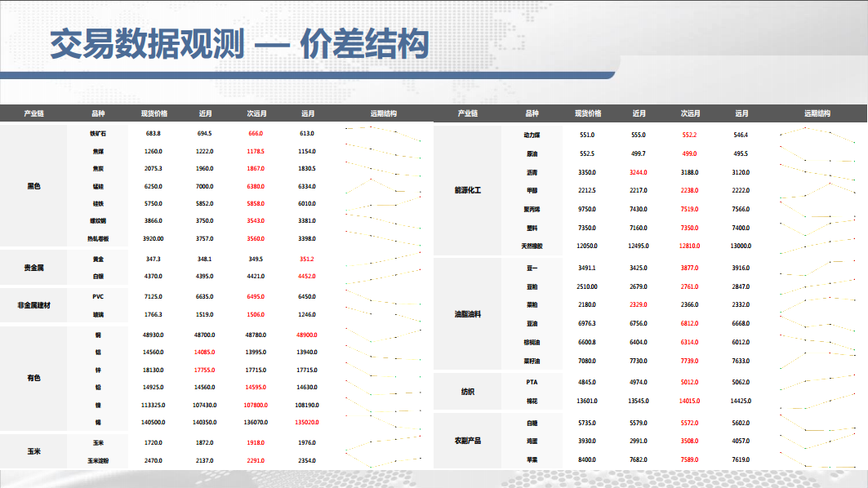Viewport: 868px width, 488px height.
Task: Click the 农副产品 category cell
Action: click(x=468, y=441)
